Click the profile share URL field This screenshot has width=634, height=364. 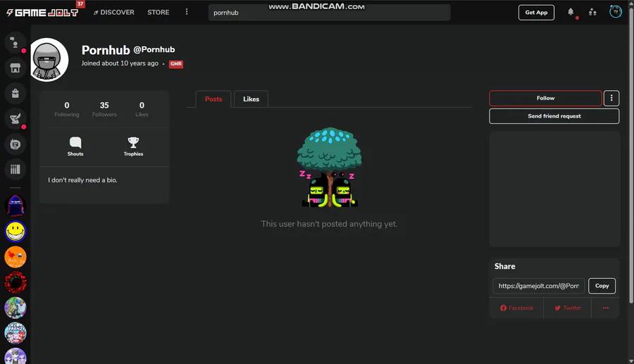[539, 286]
